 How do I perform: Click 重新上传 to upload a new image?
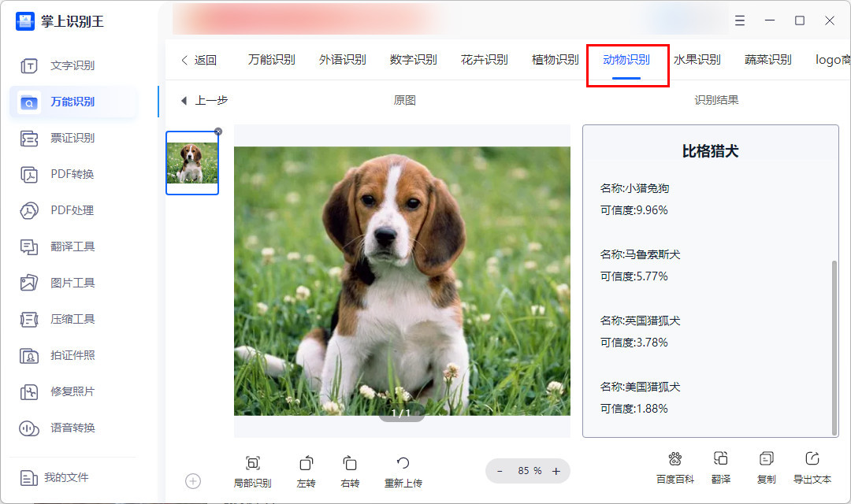click(x=403, y=469)
